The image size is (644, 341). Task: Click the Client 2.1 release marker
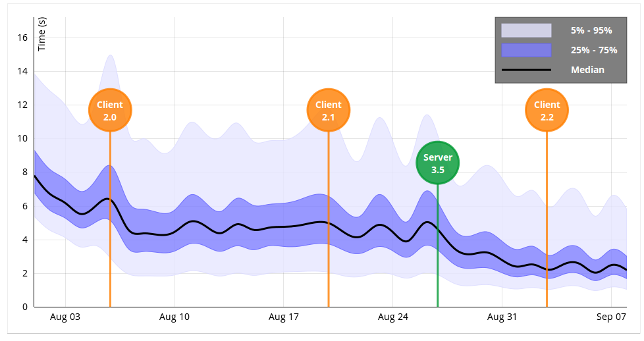[329, 111]
